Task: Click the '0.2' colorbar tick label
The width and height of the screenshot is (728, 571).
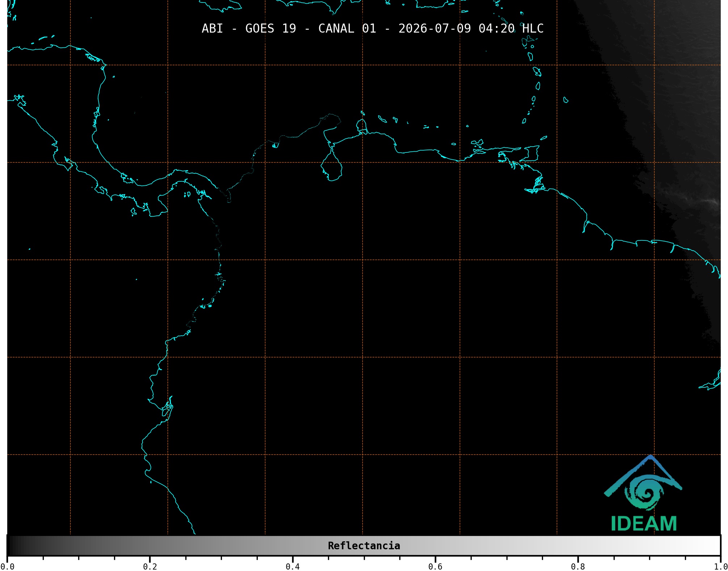Action: [150, 567]
